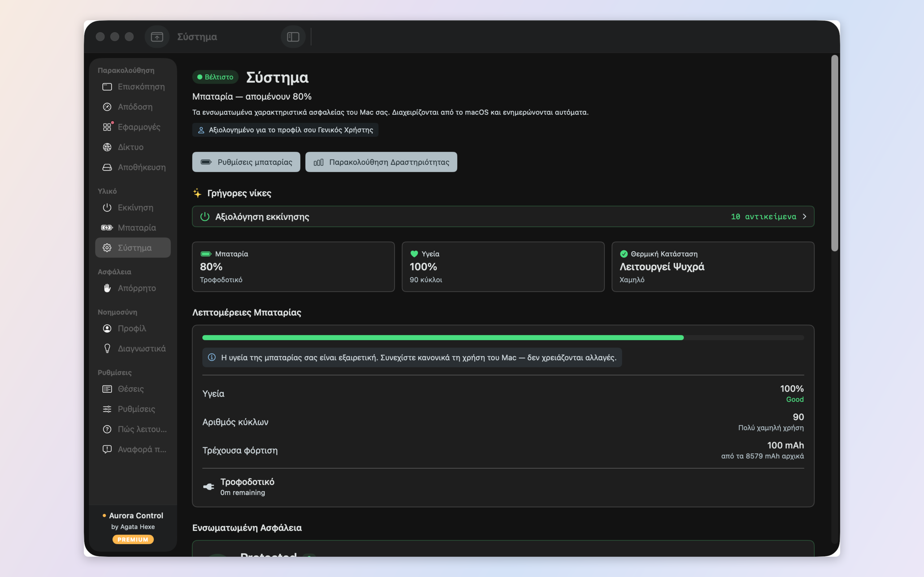This screenshot has height=577, width=924.
Task: Select the Εφαρμογές grid icon with badge
Action: click(107, 127)
